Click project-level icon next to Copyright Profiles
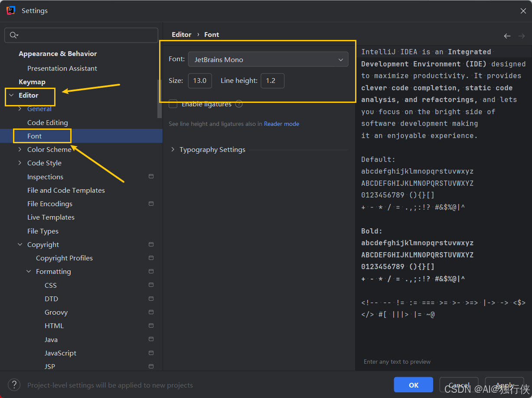 (x=151, y=258)
